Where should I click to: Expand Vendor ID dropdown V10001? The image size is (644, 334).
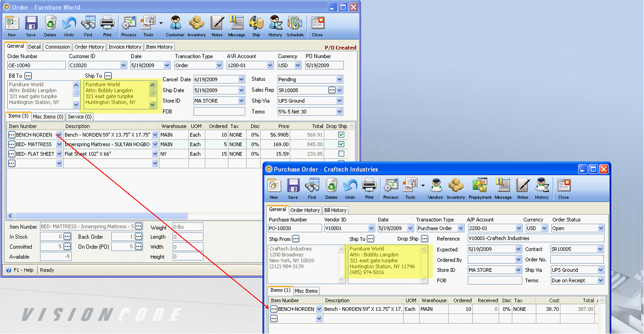[x=371, y=229]
